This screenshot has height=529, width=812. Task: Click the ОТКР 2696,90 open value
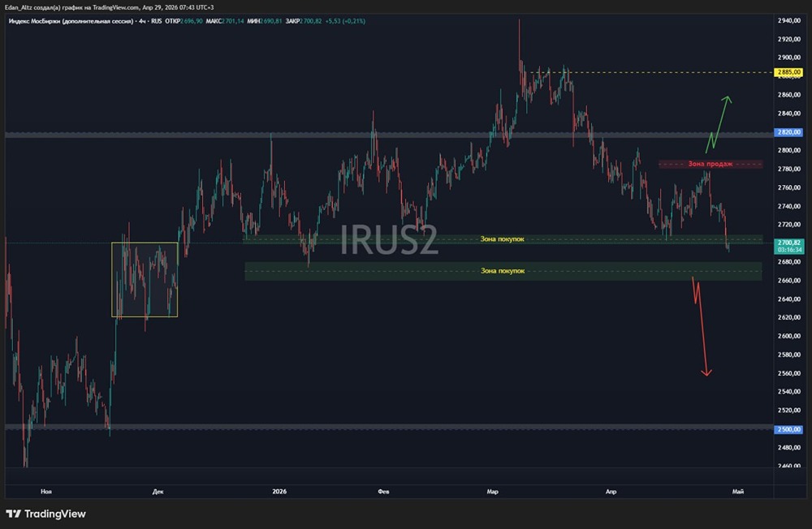[184, 21]
